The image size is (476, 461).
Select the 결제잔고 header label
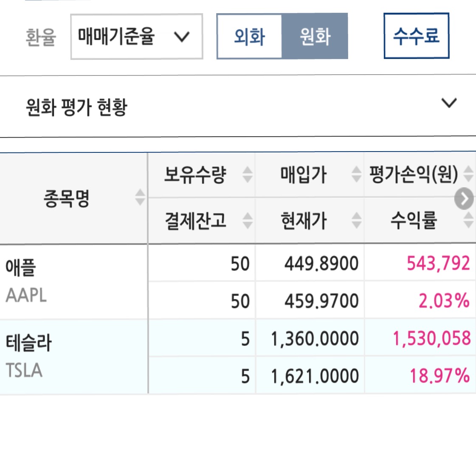click(195, 221)
